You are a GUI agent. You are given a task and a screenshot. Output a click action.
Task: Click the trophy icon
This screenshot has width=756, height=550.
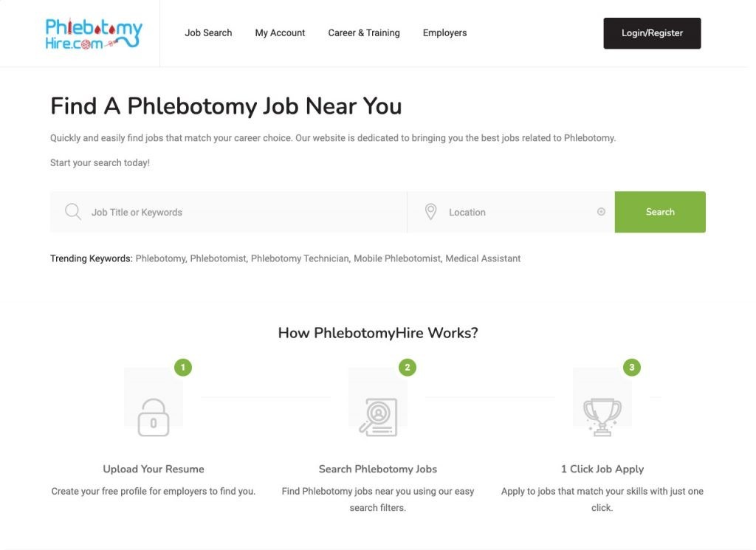pos(602,417)
